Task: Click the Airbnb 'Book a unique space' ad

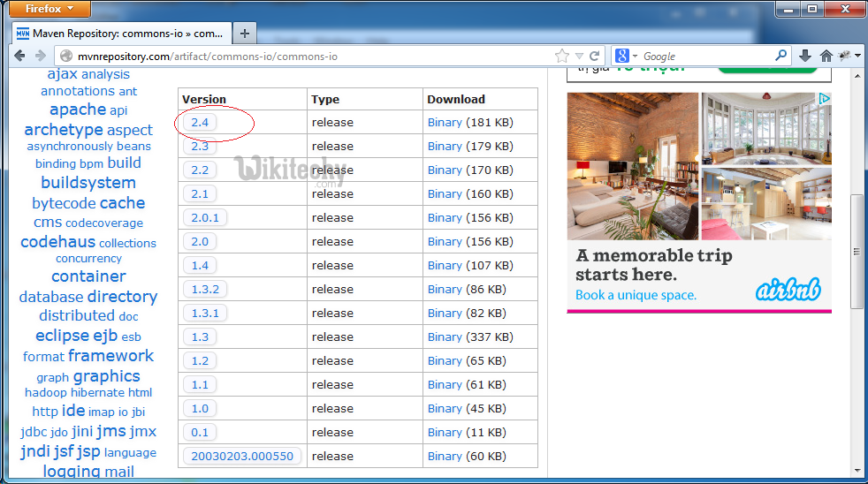Action: pos(636,295)
